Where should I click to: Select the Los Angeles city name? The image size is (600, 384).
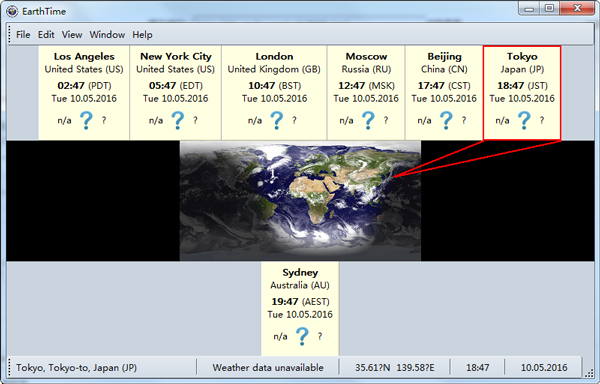pyautogui.click(x=84, y=57)
